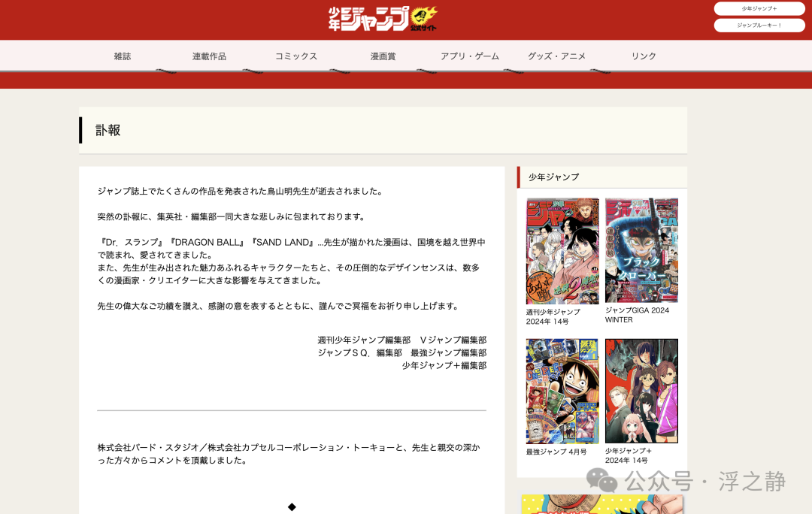Click the 週刊少年ジャンプ 2024年 14号 caption link
This screenshot has height=514, width=812.
tap(553, 317)
